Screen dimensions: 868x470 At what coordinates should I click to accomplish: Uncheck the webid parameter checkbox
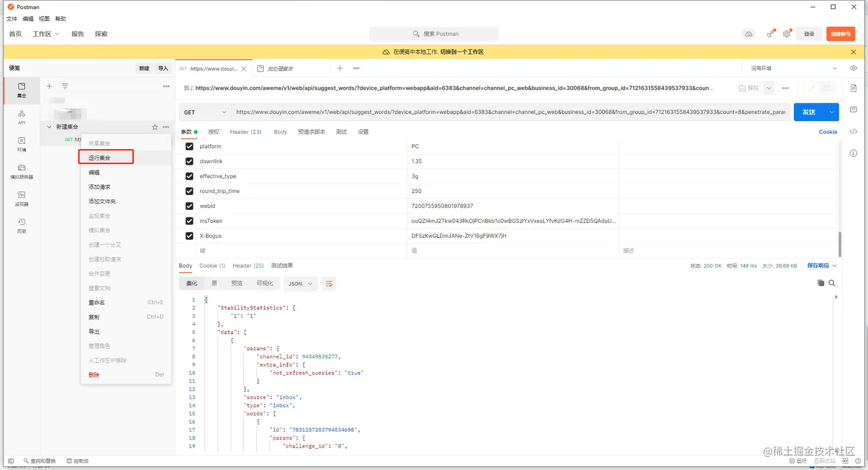click(189, 206)
